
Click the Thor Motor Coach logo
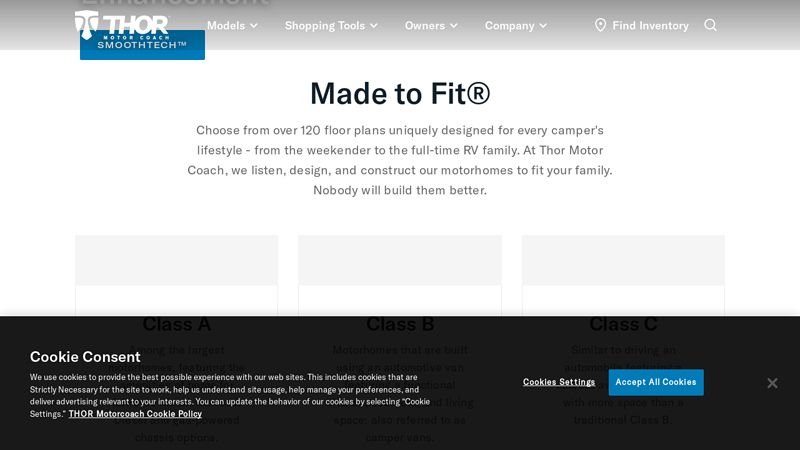point(122,24)
